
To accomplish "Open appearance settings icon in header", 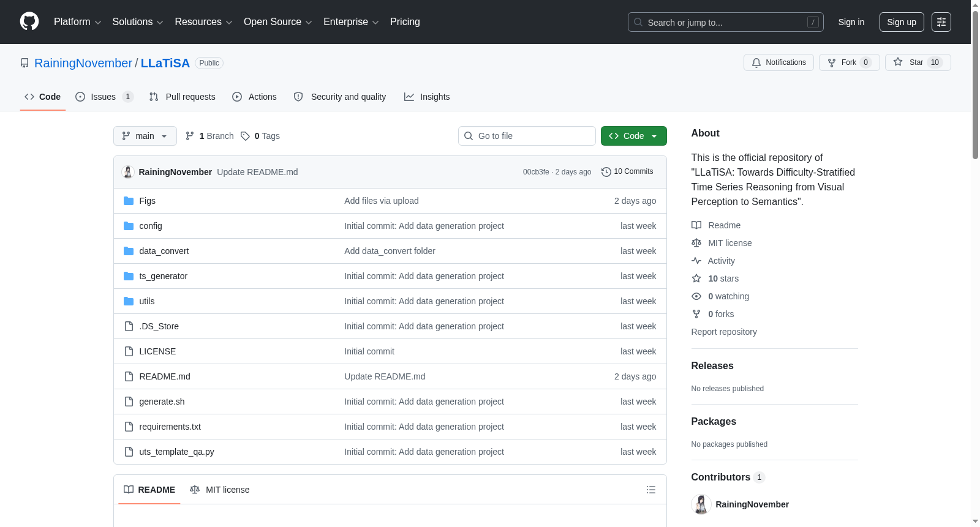I will click(x=941, y=22).
